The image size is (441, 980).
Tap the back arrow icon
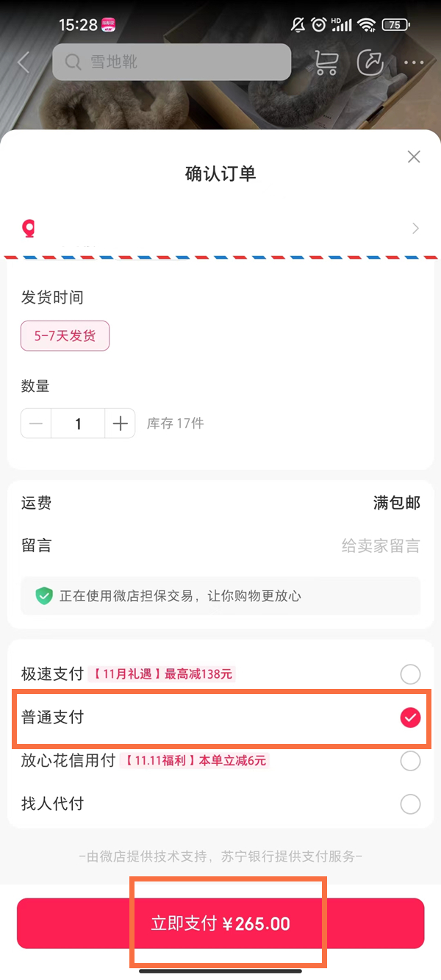24,62
